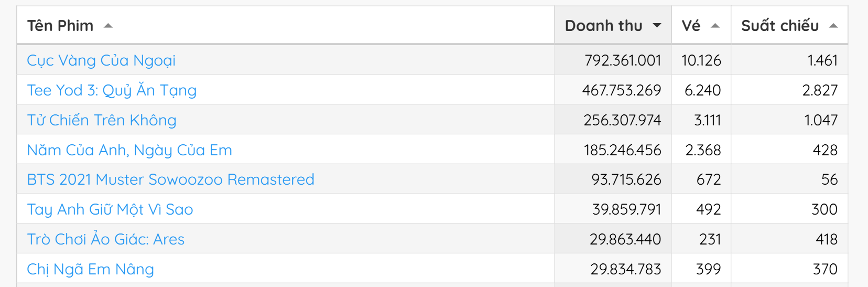Click showtimes cell showing 1.047
The width and height of the screenshot is (868, 287).
pos(821,120)
